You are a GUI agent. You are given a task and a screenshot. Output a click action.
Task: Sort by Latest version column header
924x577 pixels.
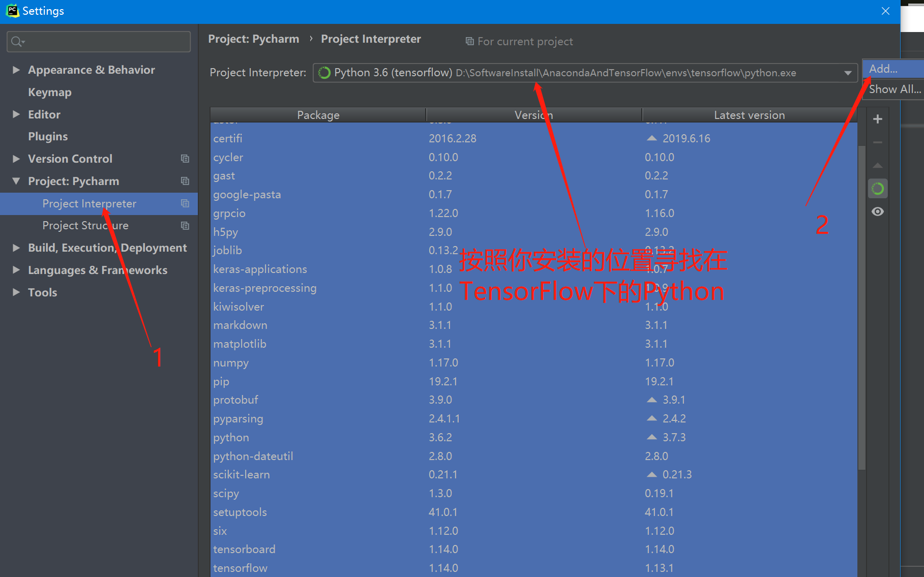749,115
